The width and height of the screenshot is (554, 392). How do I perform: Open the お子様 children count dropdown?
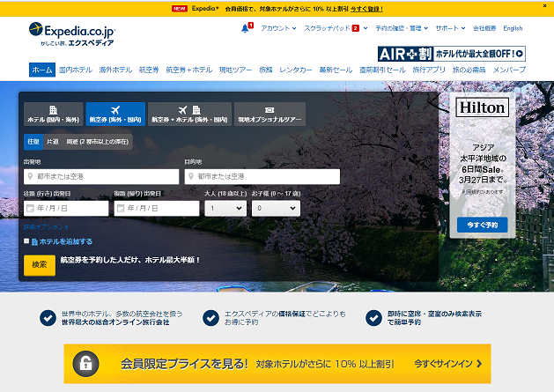click(276, 208)
